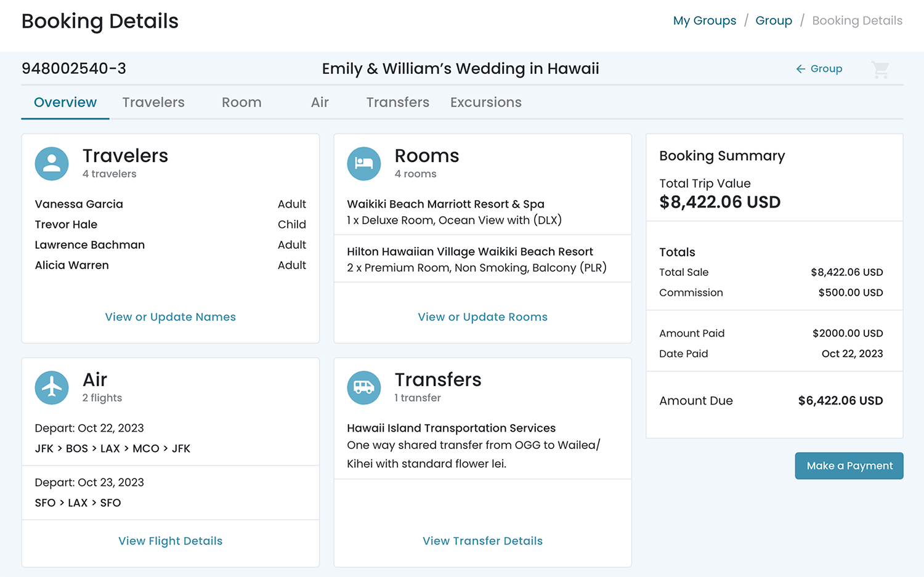The width and height of the screenshot is (924, 577).
Task: Click View Transfer Details link
Action: pos(482,541)
